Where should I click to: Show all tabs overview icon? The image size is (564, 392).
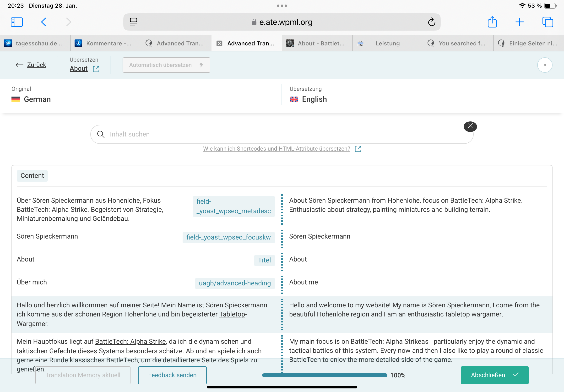[548, 22]
